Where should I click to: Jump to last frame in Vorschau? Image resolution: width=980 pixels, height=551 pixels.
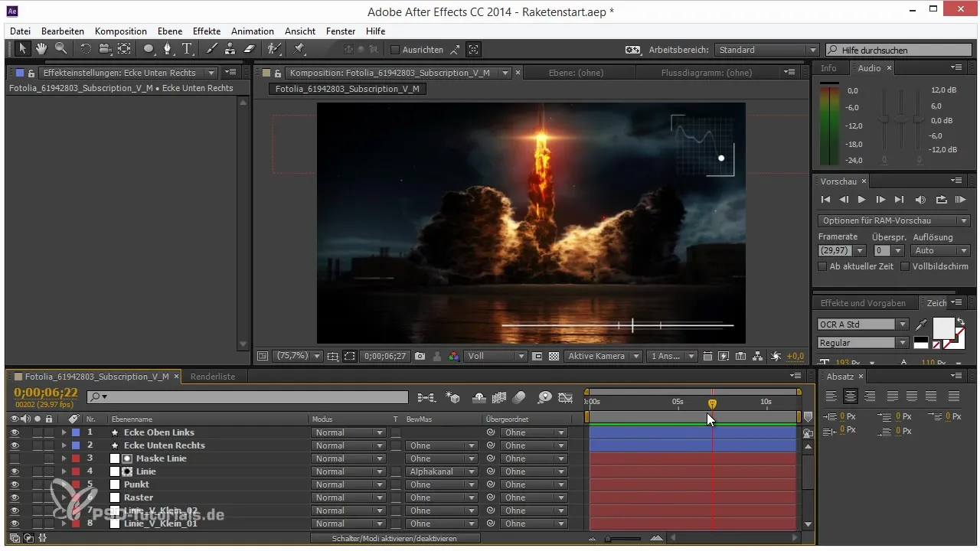coord(900,200)
